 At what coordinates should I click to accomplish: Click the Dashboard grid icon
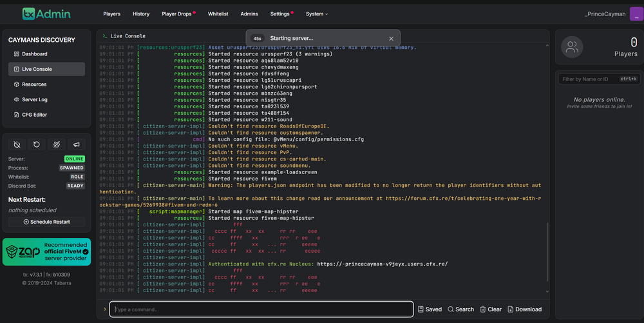click(x=17, y=54)
